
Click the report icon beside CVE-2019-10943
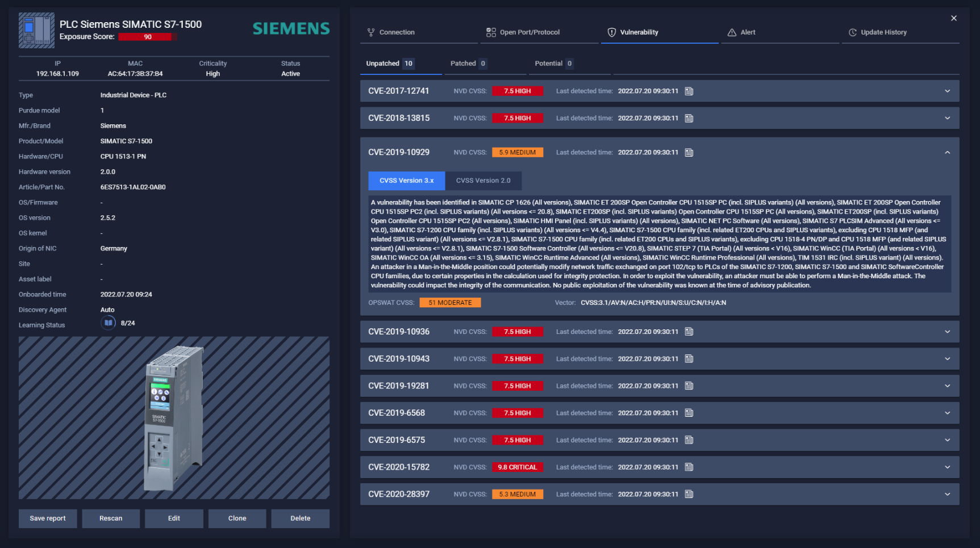pyautogui.click(x=689, y=359)
